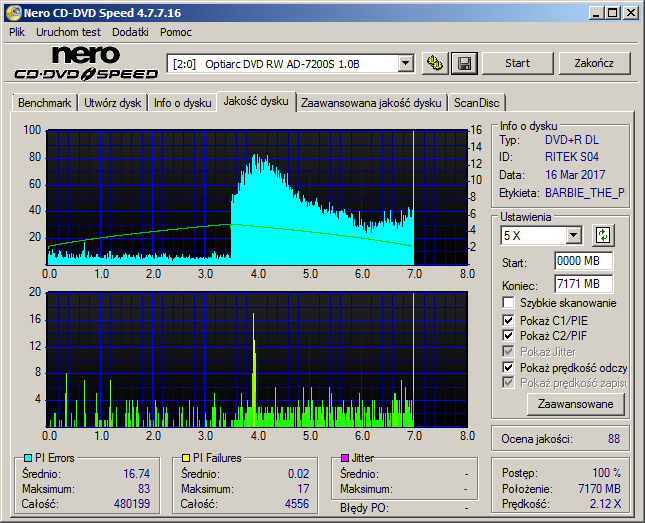The height and width of the screenshot is (523, 645).
Task: Click the speed value 2.12 X
Action: [x=605, y=504]
